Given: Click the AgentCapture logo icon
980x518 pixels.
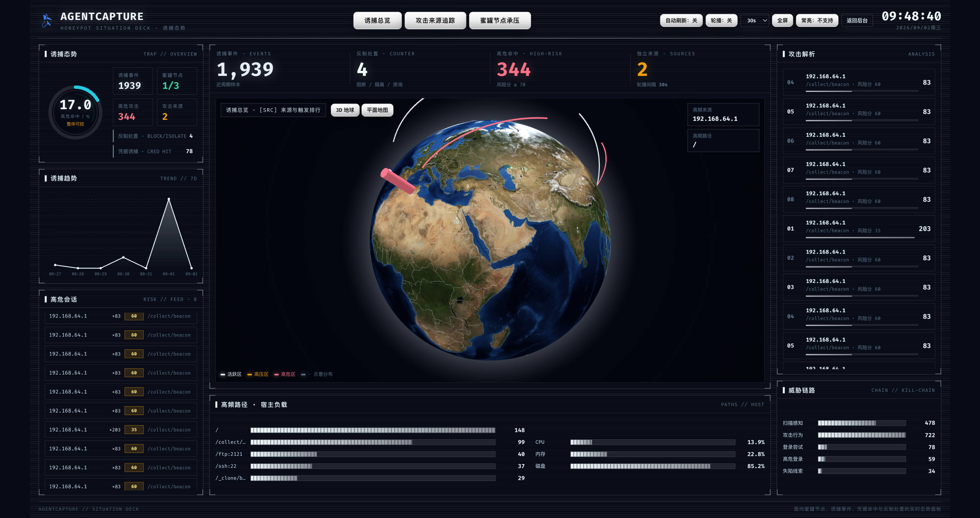Looking at the screenshot, I should (47, 21).
